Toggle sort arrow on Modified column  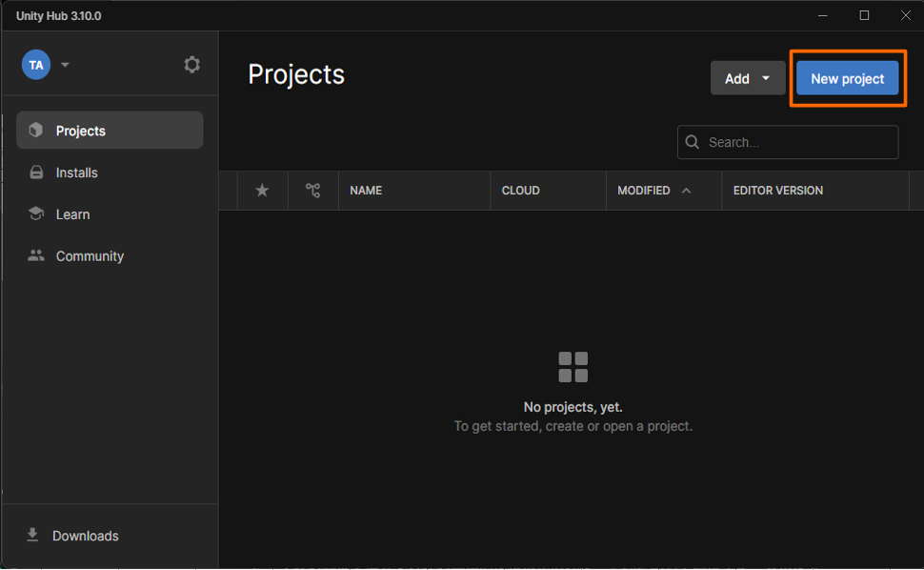coord(686,191)
